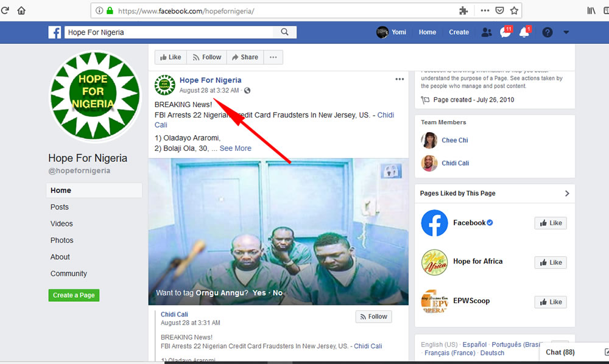
Task: Expand Pages Liked by This Page chevron
Action: tap(567, 193)
